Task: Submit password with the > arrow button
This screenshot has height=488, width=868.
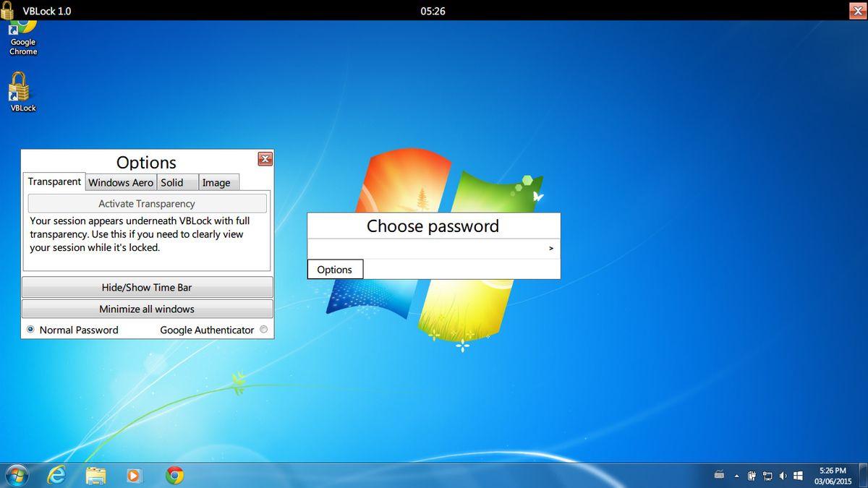Action: tap(551, 249)
